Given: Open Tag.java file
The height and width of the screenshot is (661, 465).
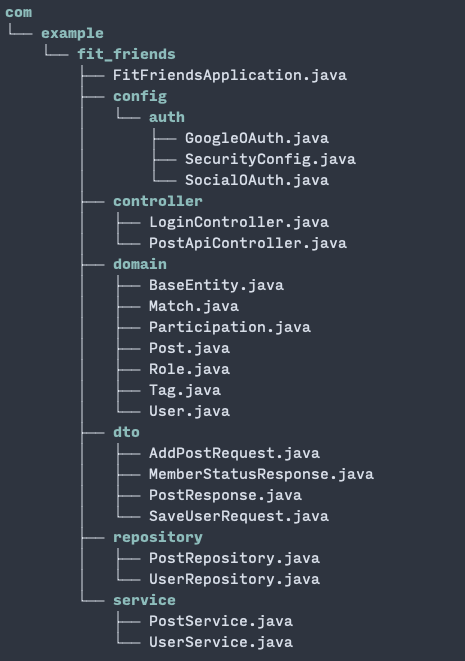Looking at the screenshot, I should coord(185,390).
